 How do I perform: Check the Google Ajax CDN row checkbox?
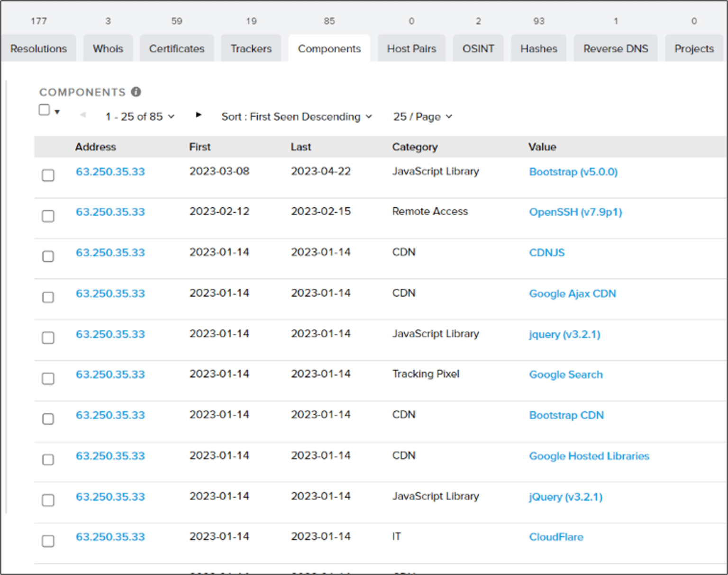click(x=48, y=297)
